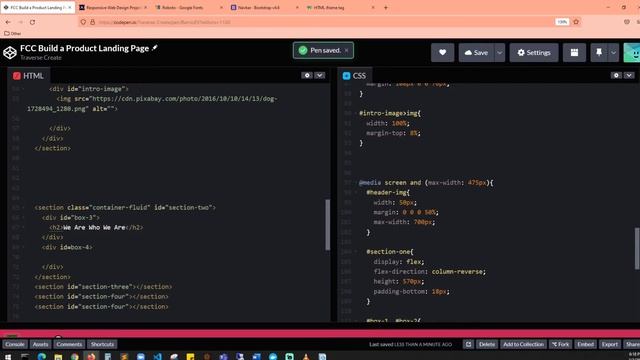Open VS Code from the taskbar
The width and height of the screenshot is (640, 360).
pyautogui.click(x=157, y=357)
